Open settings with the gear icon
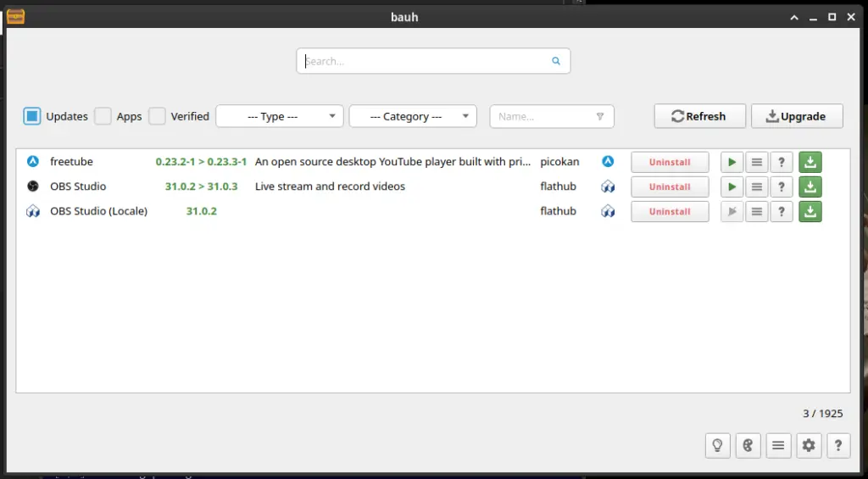 tap(808, 445)
